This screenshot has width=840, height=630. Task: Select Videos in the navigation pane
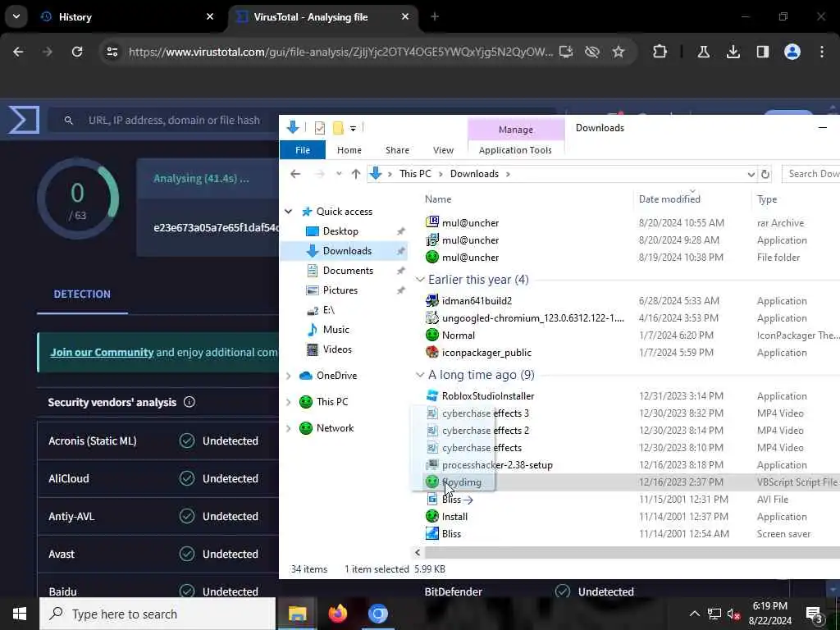click(337, 349)
